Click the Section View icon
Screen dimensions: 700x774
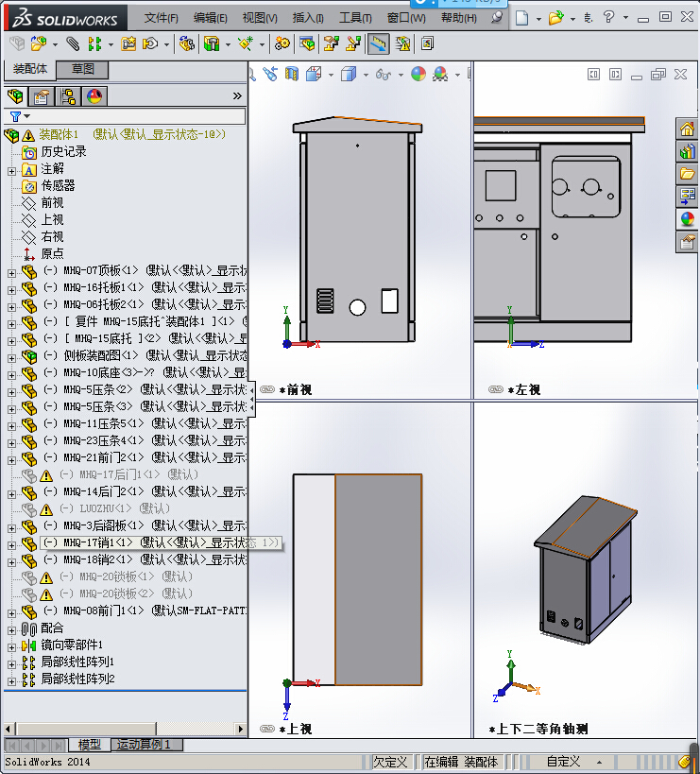292,74
